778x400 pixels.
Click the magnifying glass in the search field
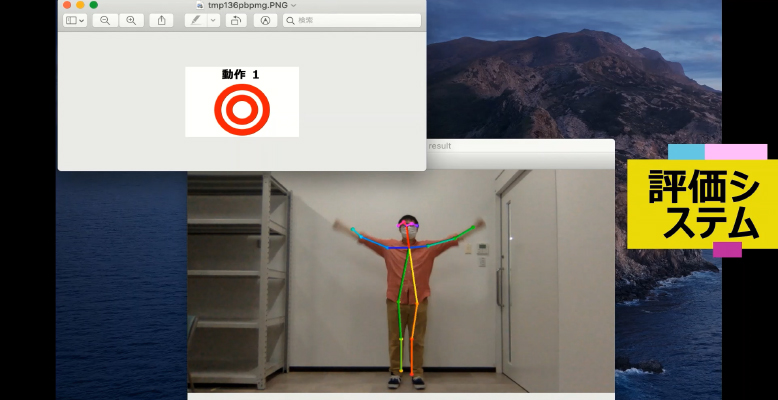291,20
